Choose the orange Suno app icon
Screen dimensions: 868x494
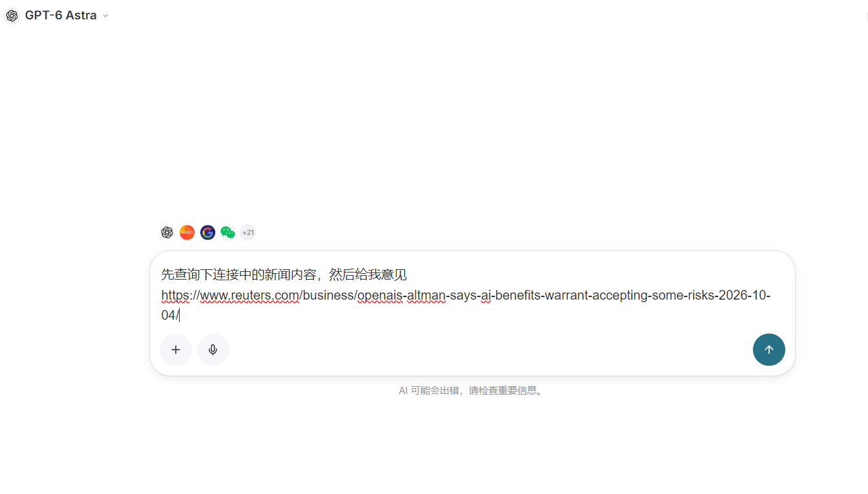click(x=187, y=232)
